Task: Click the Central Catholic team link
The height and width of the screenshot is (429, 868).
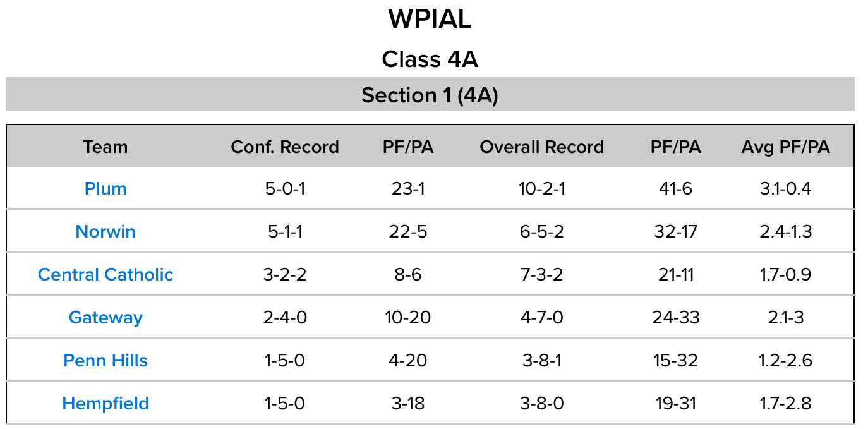Action: (105, 275)
